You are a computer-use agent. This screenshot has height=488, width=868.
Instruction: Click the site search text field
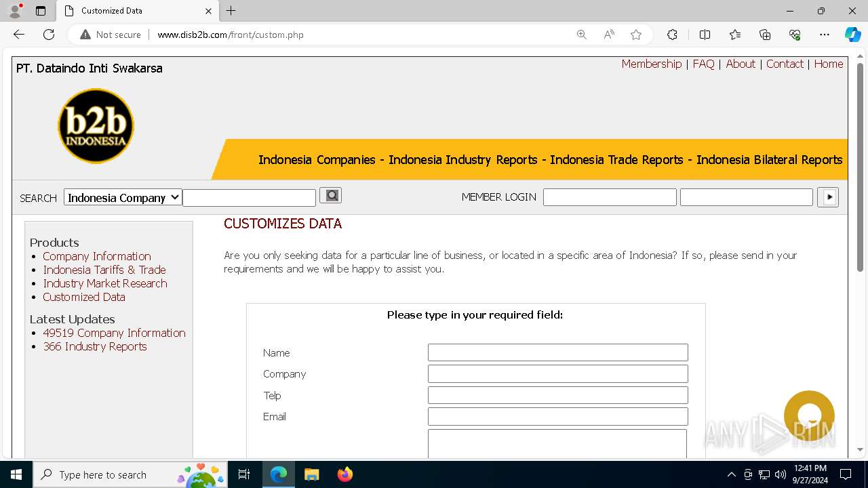pos(250,197)
